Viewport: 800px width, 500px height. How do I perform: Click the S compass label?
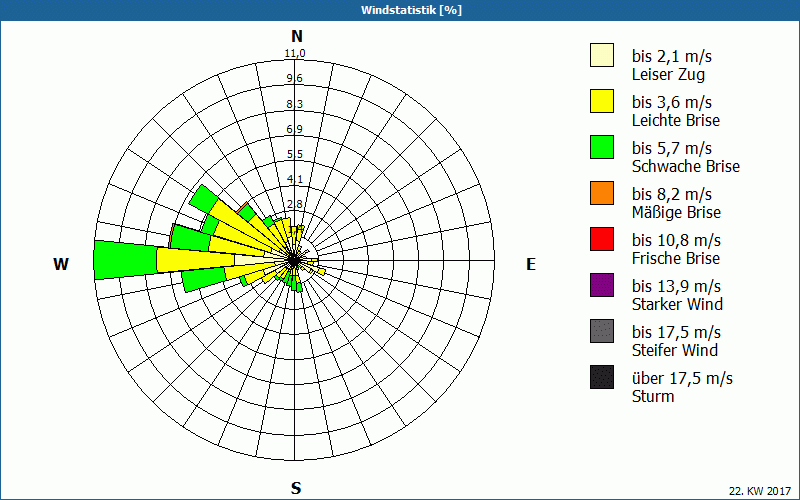[x=296, y=489]
